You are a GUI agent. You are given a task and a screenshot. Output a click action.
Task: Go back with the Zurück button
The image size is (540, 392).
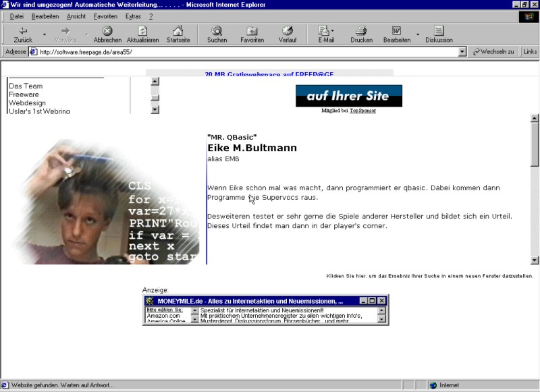[x=23, y=34]
